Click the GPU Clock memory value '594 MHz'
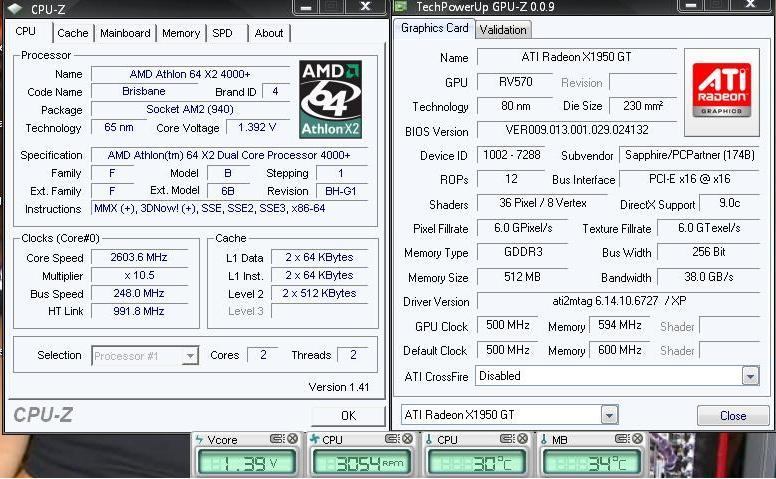 click(620, 325)
